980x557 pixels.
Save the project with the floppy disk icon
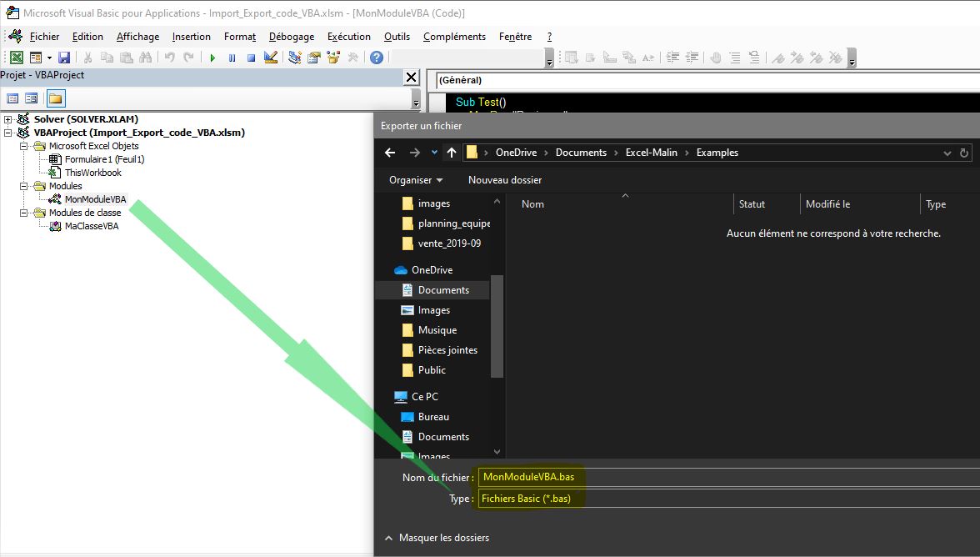(64, 58)
